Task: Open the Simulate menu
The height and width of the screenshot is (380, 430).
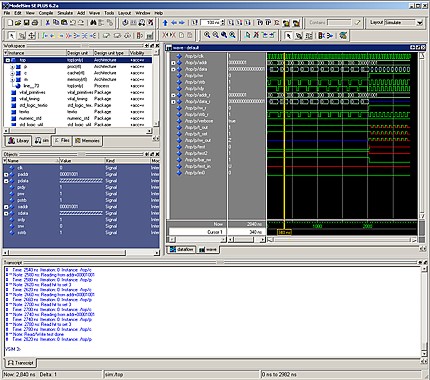Action: pos(65,13)
